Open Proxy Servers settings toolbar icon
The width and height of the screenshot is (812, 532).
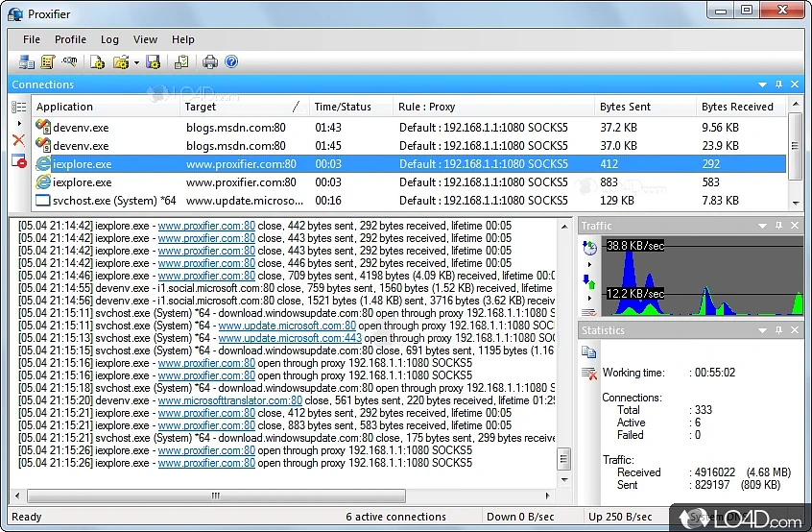tap(26, 62)
